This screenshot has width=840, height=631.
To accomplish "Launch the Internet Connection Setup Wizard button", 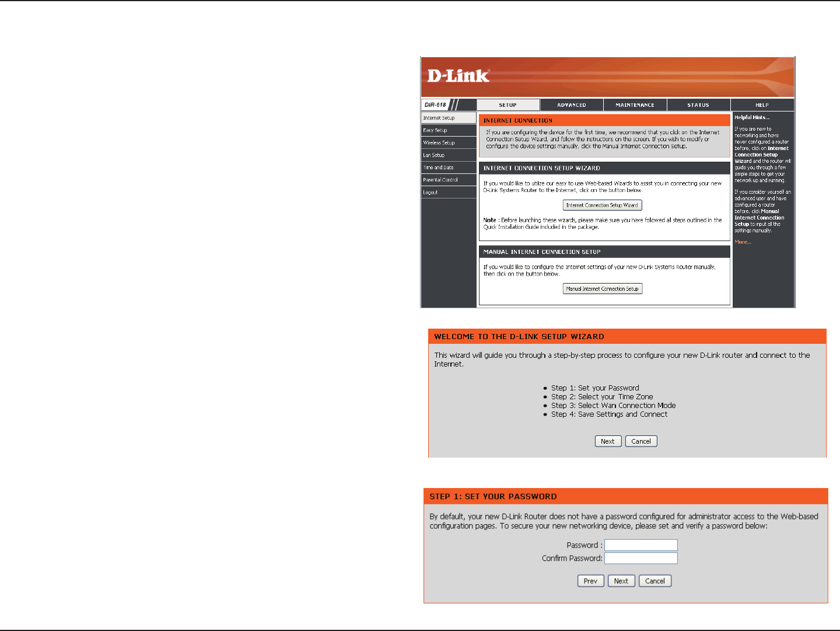I will pos(602,205).
